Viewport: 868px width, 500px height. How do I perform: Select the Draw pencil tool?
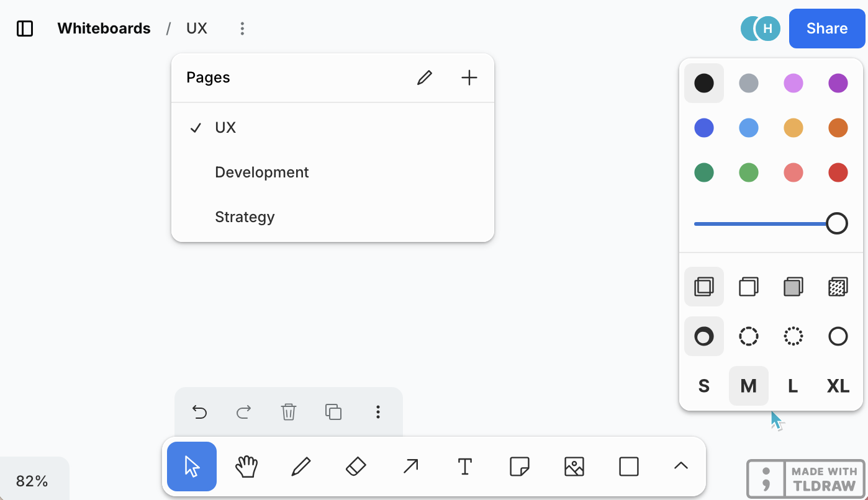pyautogui.click(x=301, y=467)
